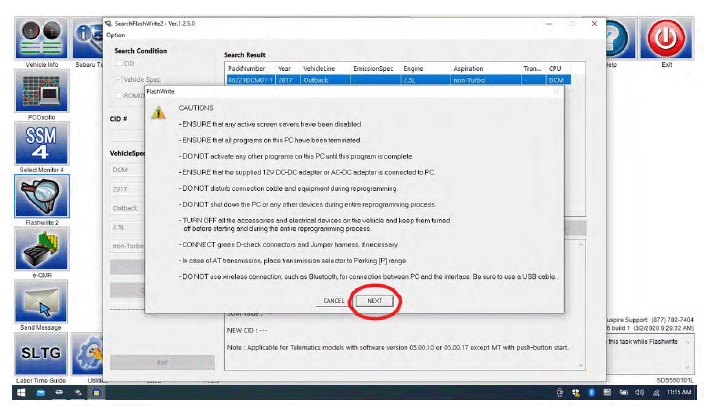Open the Help question mark icon
This screenshot has height=415, width=713.
click(x=620, y=38)
